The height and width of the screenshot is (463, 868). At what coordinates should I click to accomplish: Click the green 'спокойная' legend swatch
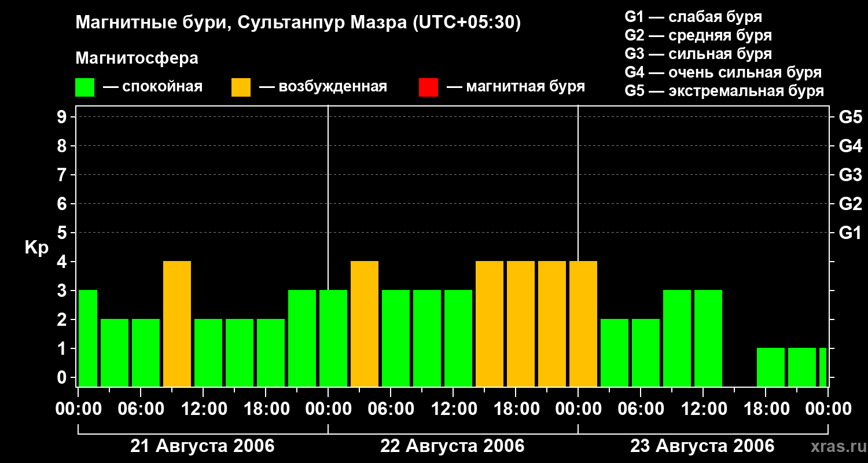85,87
